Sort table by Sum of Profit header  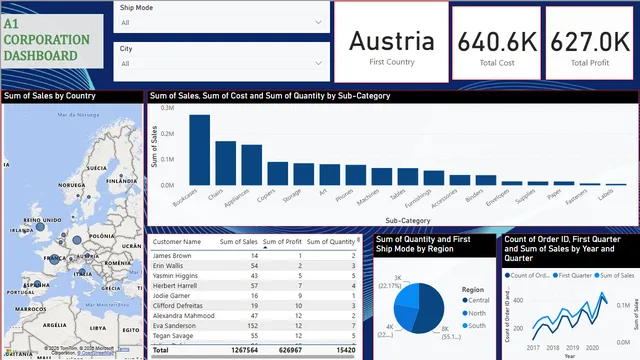point(282,242)
